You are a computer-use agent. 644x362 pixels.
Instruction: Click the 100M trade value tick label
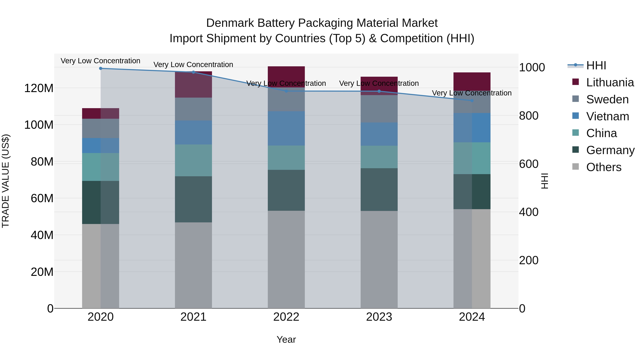click(39, 125)
